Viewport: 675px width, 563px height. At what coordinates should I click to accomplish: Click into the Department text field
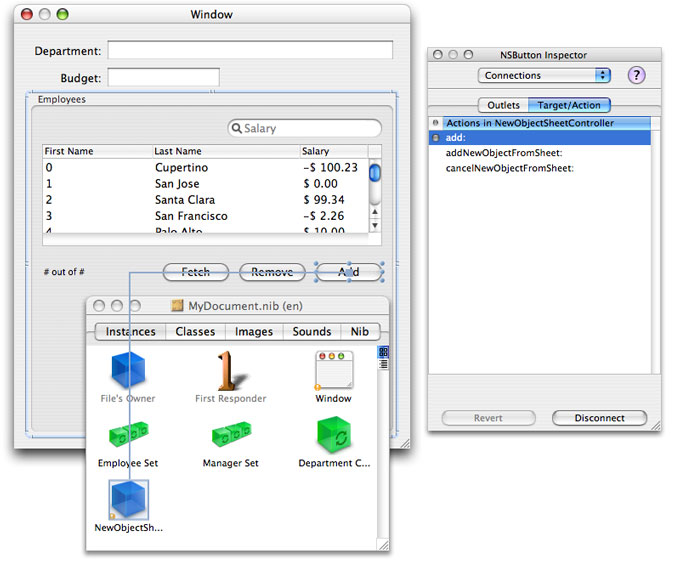(x=250, y=50)
